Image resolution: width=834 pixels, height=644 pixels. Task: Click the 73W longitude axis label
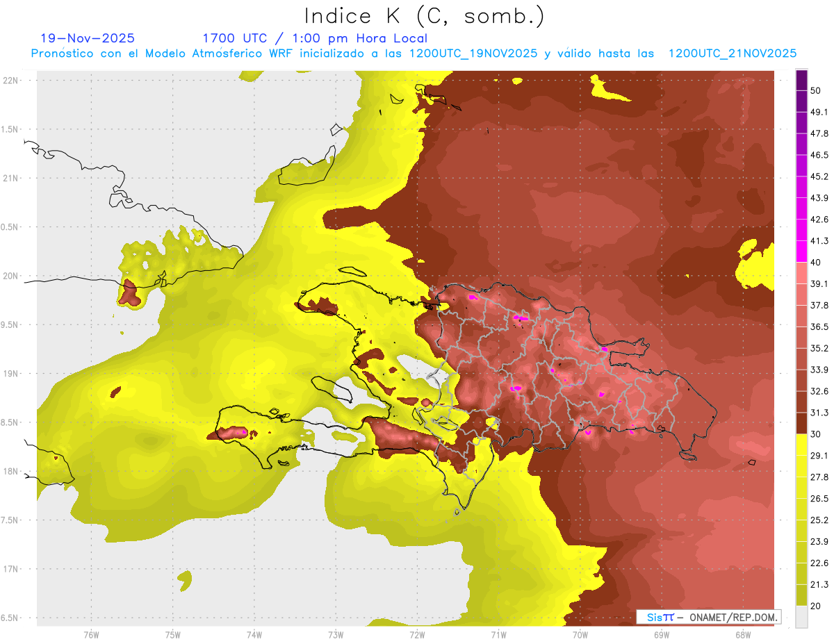click(x=336, y=634)
